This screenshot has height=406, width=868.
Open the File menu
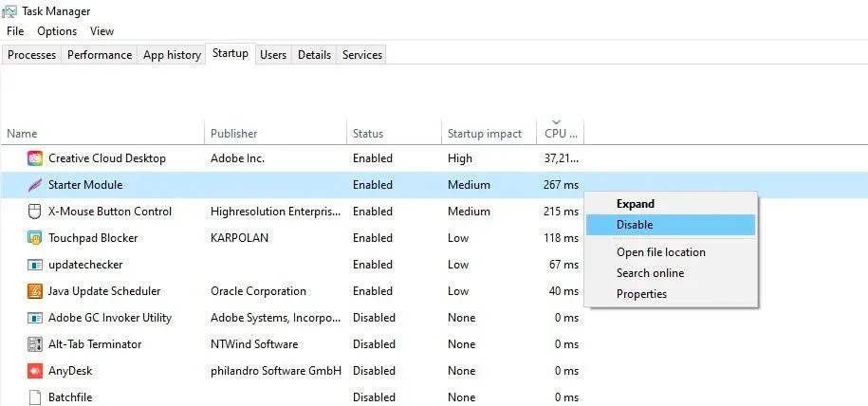pyautogui.click(x=15, y=31)
